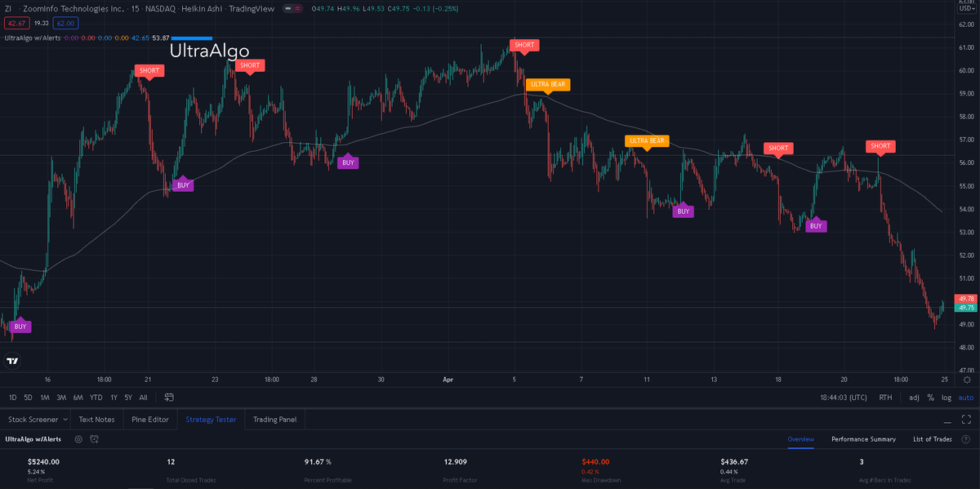Open the go-to-date calendar icon
Screen dimensions: 980x489
[x=169, y=398]
